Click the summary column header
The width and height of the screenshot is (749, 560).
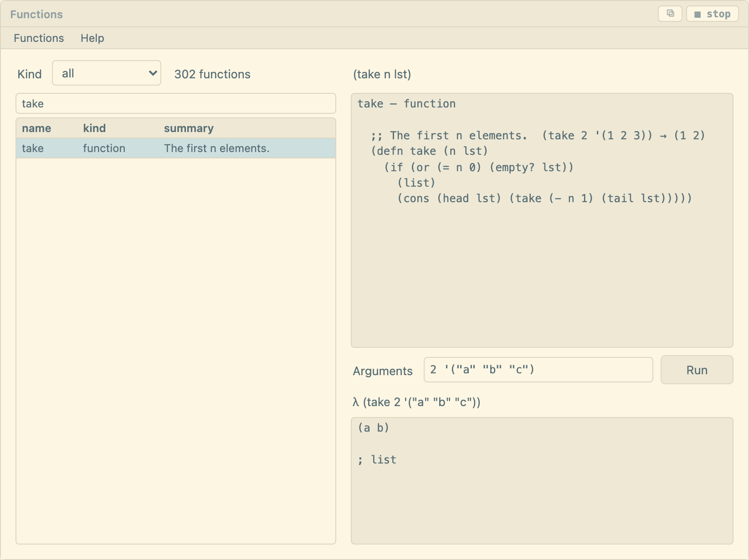pyautogui.click(x=189, y=128)
